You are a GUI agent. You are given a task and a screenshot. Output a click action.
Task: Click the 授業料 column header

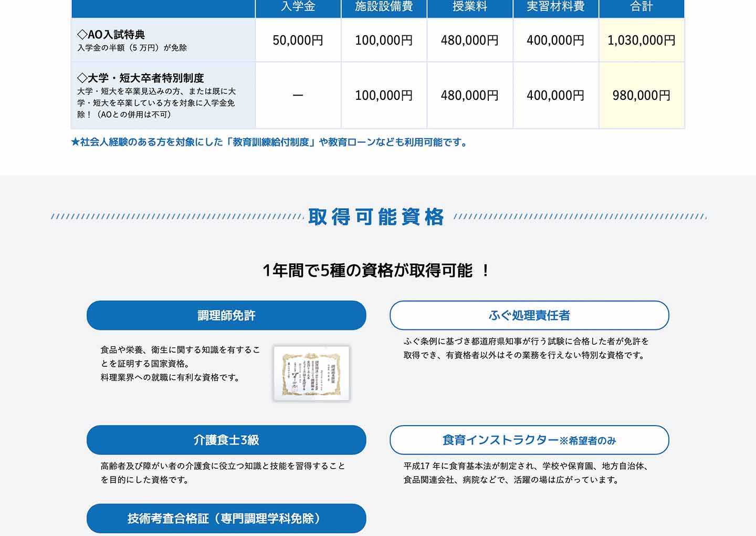click(x=469, y=7)
